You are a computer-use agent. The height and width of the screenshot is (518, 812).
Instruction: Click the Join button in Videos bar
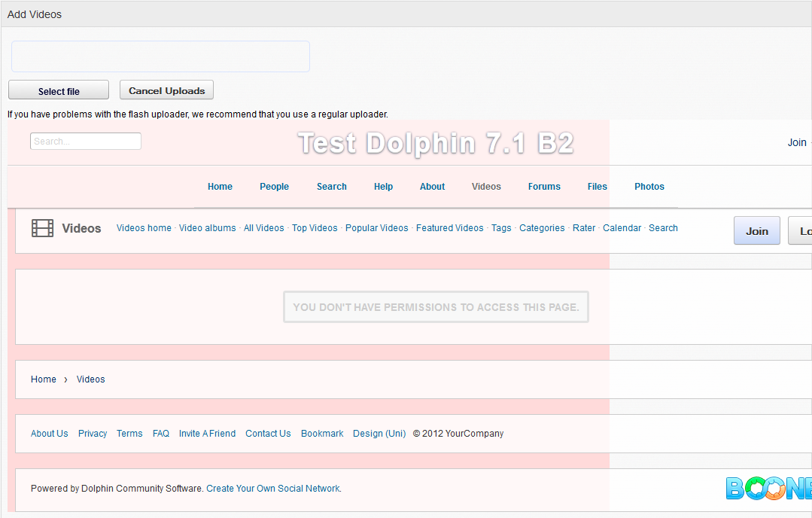tap(756, 231)
